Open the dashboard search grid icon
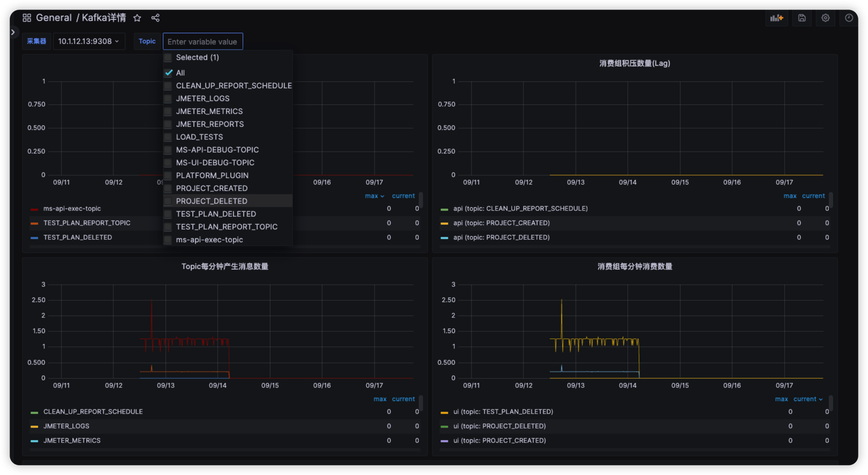Viewport: 868px width, 475px height. [27, 18]
